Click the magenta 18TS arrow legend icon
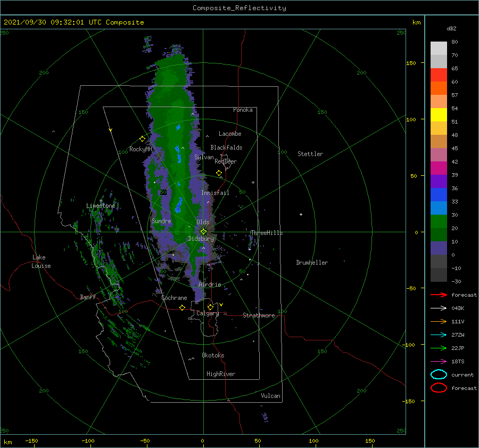This screenshot has width=479, height=448. (x=439, y=362)
